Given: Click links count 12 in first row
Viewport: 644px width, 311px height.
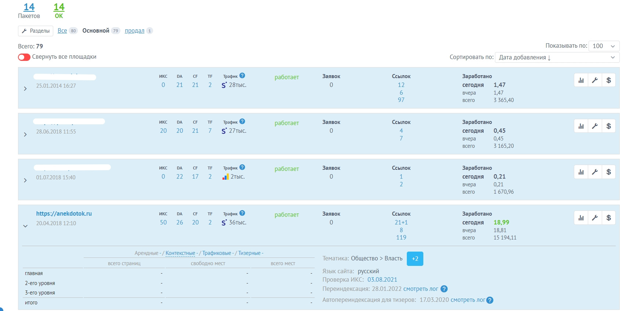Looking at the screenshot, I should [401, 85].
